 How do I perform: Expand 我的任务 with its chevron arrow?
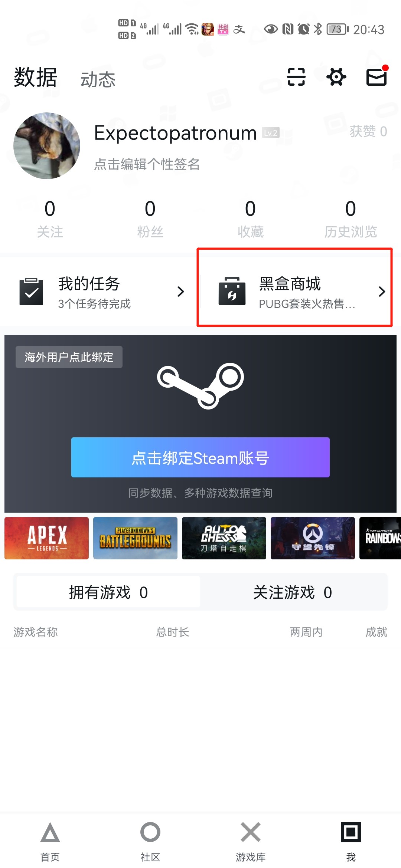click(x=181, y=292)
